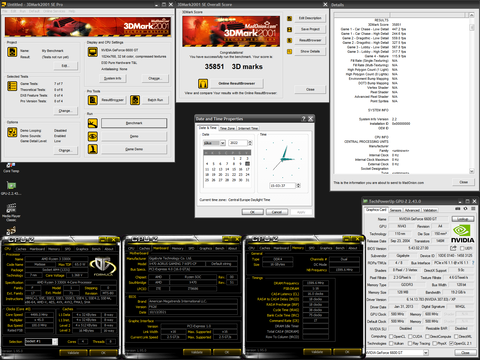This screenshot has height=360, width=480.
Task: Toggle the OpenCL checkbox in GPU-Z
Action: point(391,336)
